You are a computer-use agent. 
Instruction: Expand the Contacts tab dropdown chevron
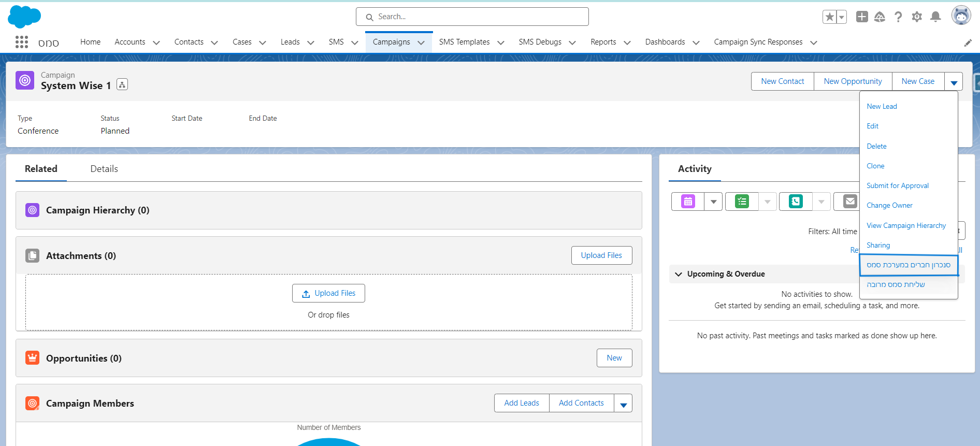point(214,42)
